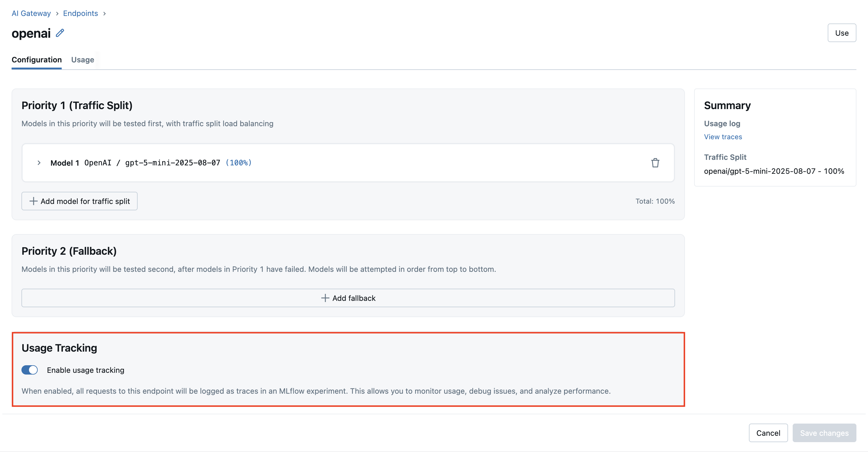
Task: Switch to the Usage tab
Action: [83, 60]
